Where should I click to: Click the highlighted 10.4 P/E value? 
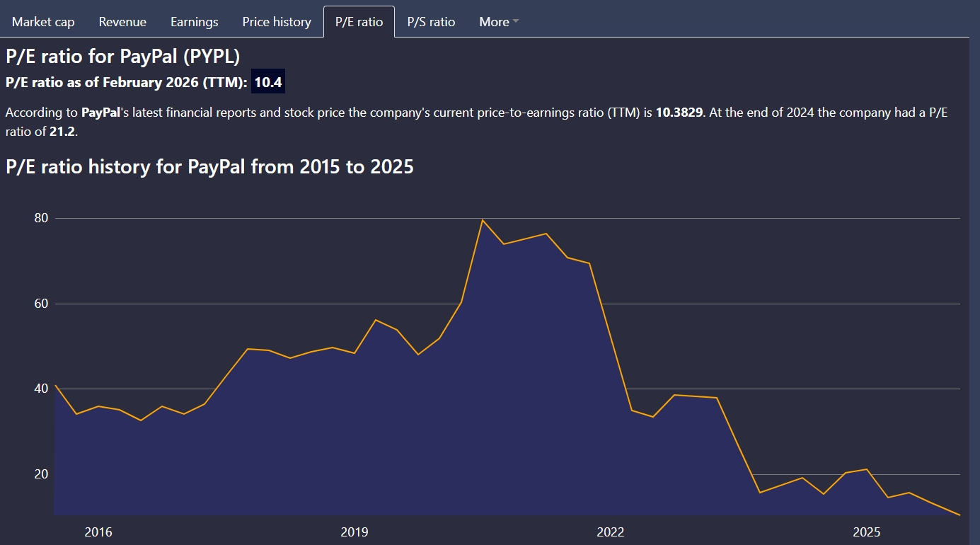(x=268, y=83)
